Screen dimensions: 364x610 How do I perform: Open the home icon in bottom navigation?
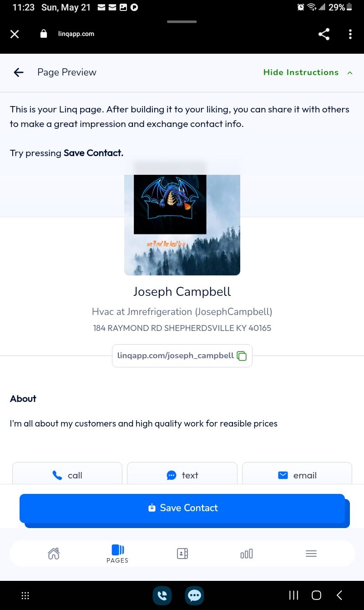point(54,554)
